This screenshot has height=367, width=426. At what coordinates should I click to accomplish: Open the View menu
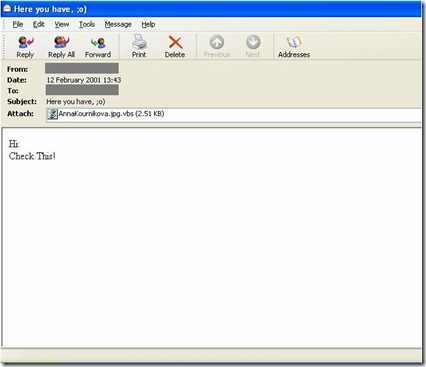62,24
